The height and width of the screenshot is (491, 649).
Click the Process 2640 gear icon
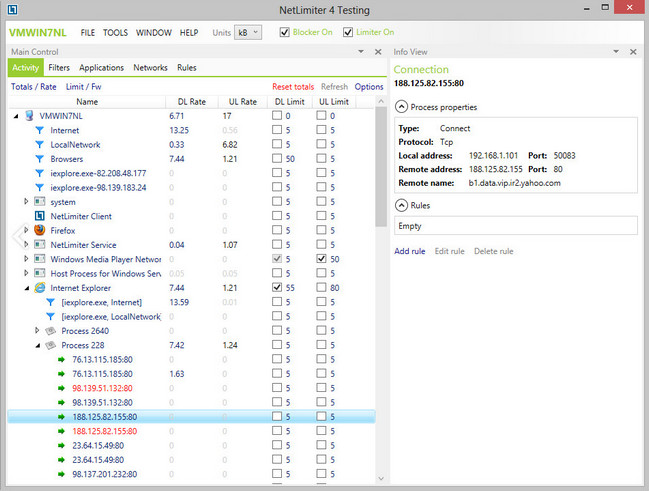pos(50,331)
